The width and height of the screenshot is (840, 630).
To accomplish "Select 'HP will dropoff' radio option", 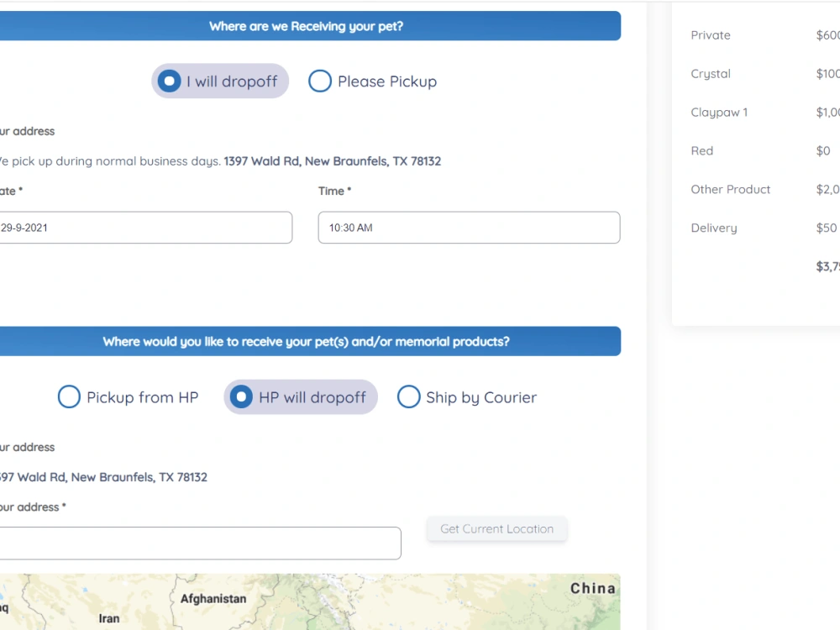I will click(x=301, y=397).
